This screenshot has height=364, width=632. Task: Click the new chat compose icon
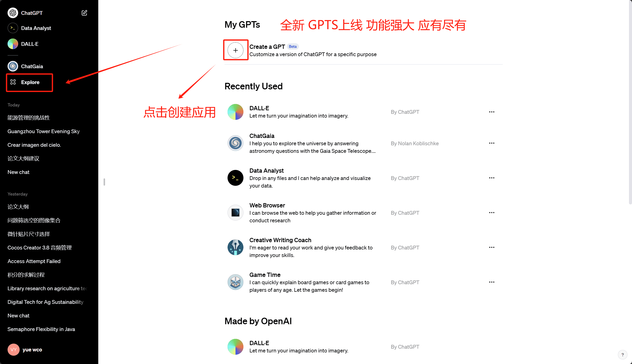click(x=85, y=13)
